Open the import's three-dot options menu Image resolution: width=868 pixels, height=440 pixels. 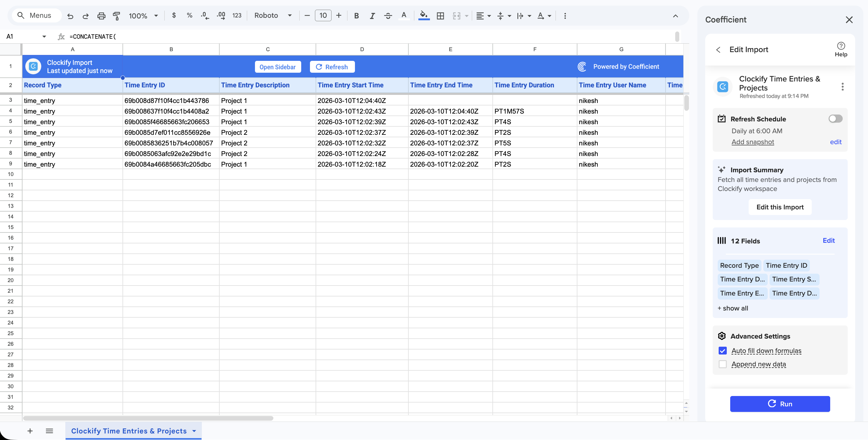(842, 87)
